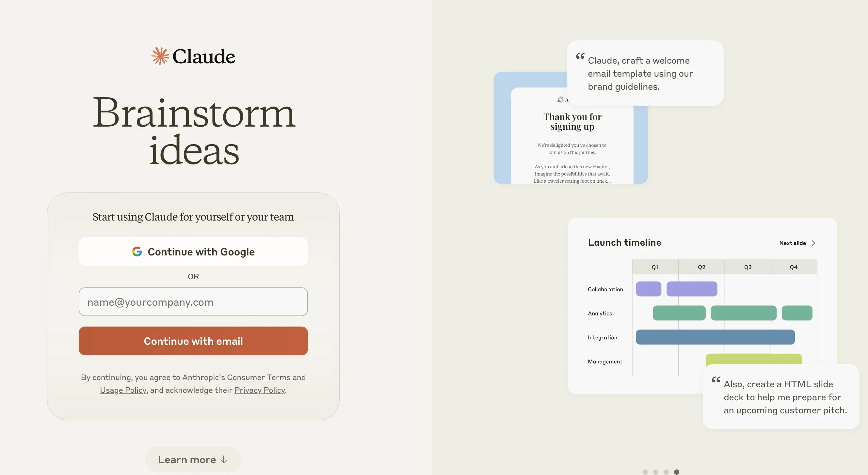The image size is (868, 475).
Task: Click the Next slide label
Action: (x=793, y=243)
